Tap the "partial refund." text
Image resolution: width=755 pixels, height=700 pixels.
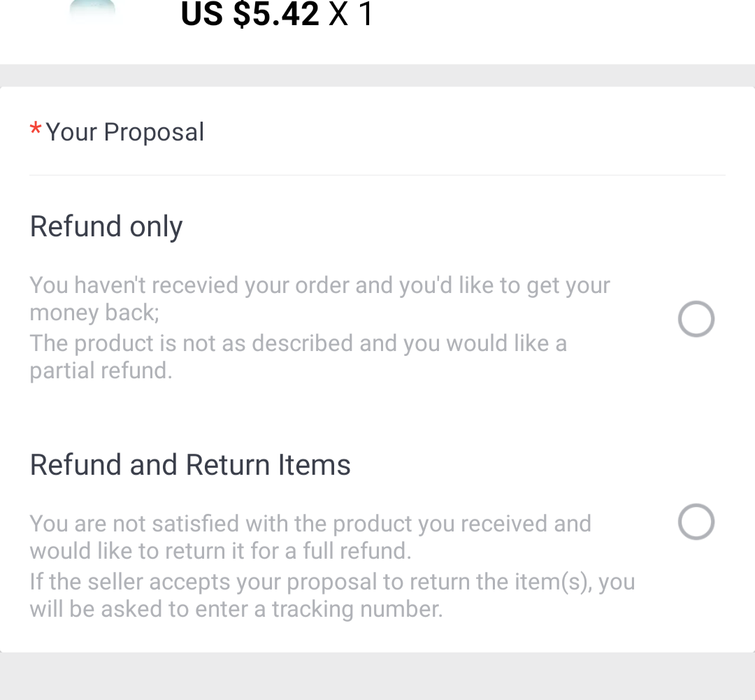click(x=101, y=371)
